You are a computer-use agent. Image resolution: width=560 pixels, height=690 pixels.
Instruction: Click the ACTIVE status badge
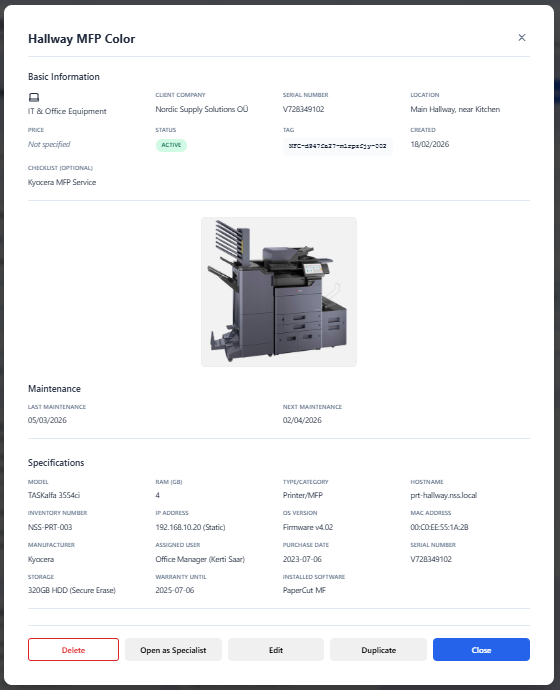click(171, 145)
